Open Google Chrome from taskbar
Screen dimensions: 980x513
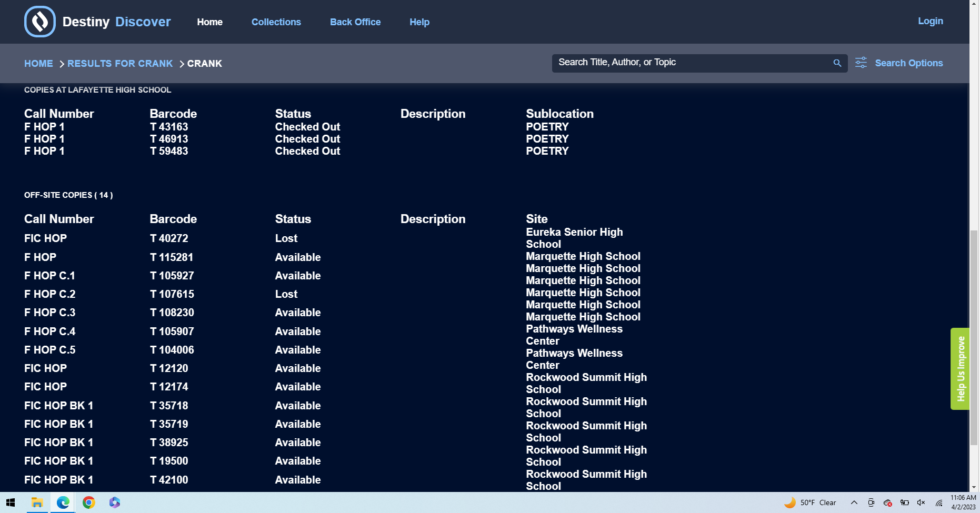[89, 502]
